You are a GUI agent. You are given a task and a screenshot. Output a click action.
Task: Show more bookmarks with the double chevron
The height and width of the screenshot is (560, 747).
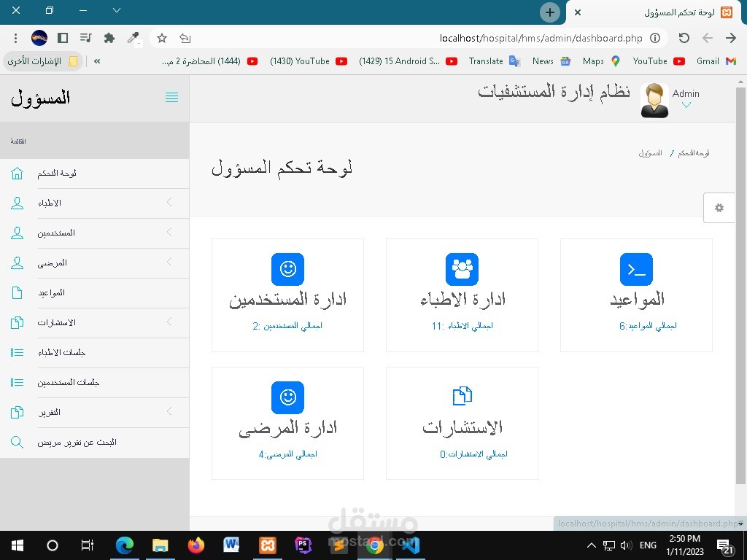[97, 61]
